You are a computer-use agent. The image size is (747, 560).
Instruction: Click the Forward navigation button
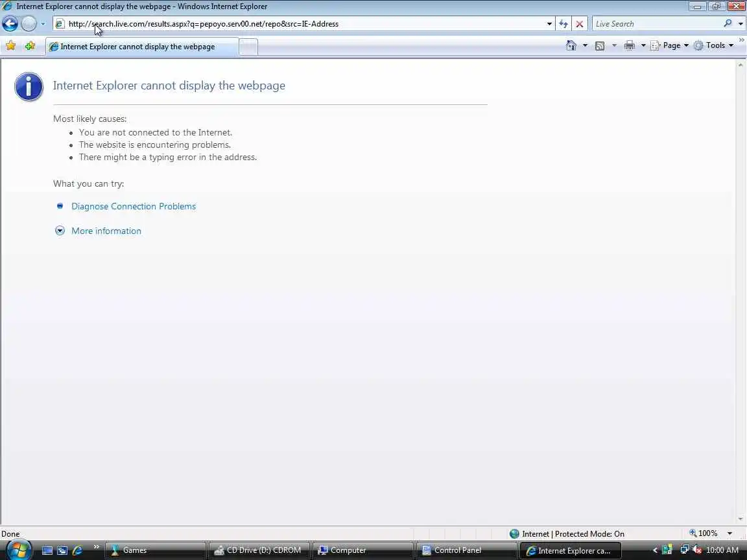pos(29,23)
